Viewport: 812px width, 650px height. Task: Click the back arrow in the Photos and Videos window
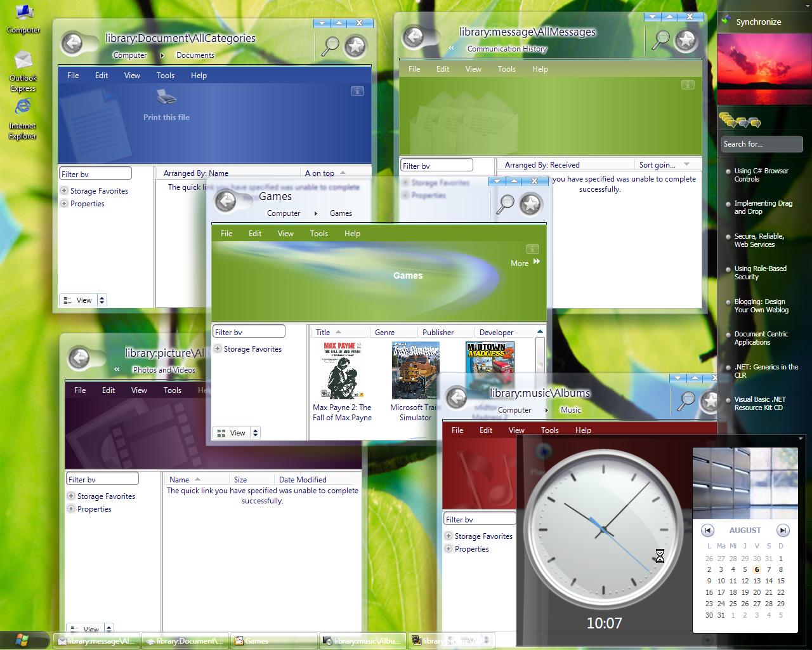point(79,358)
